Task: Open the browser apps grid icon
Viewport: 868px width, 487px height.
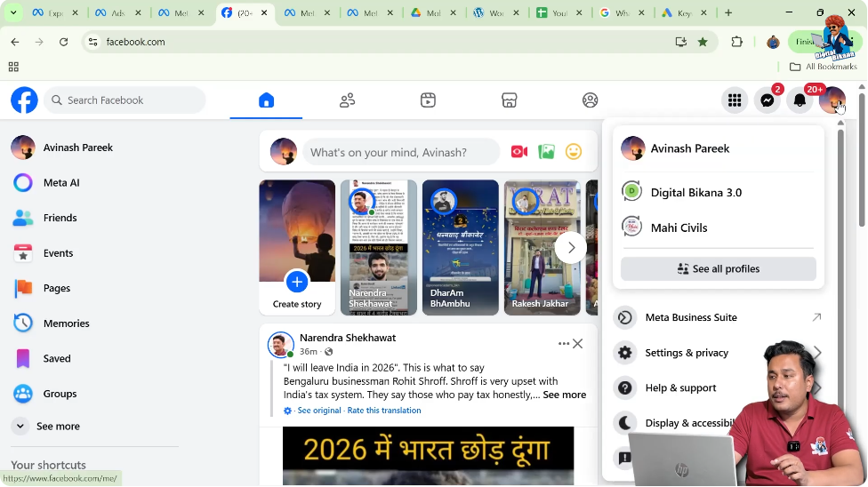Action: (x=14, y=67)
